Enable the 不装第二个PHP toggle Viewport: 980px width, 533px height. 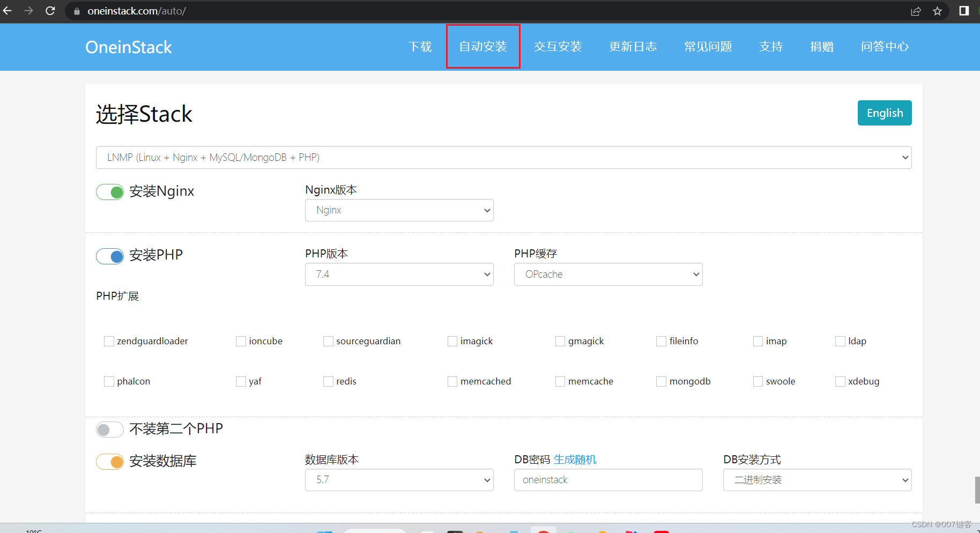tap(109, 429)
